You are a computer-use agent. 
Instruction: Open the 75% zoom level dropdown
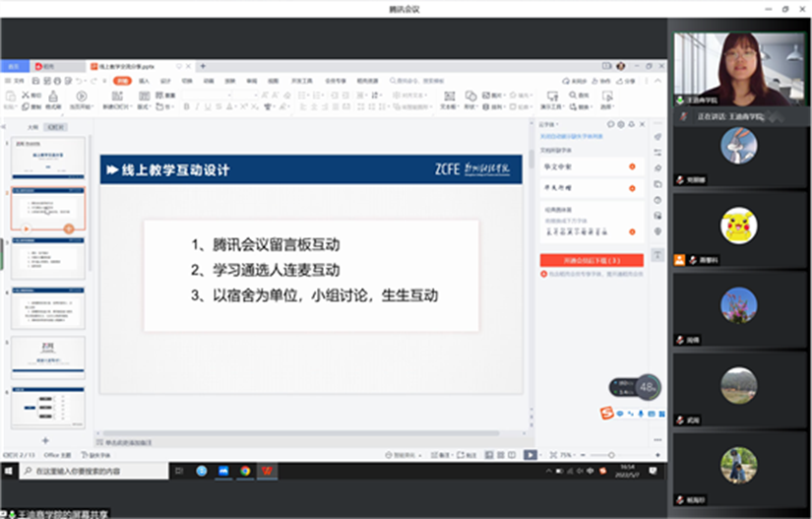568,455
